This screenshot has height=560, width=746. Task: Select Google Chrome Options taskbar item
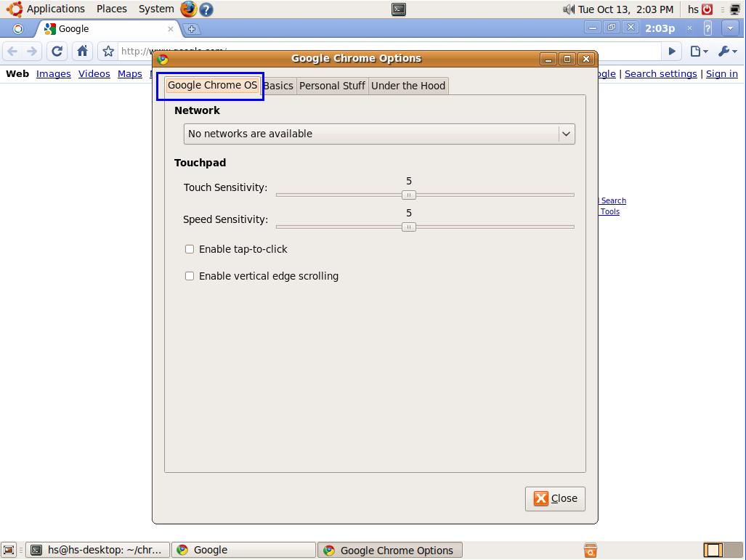389,550
